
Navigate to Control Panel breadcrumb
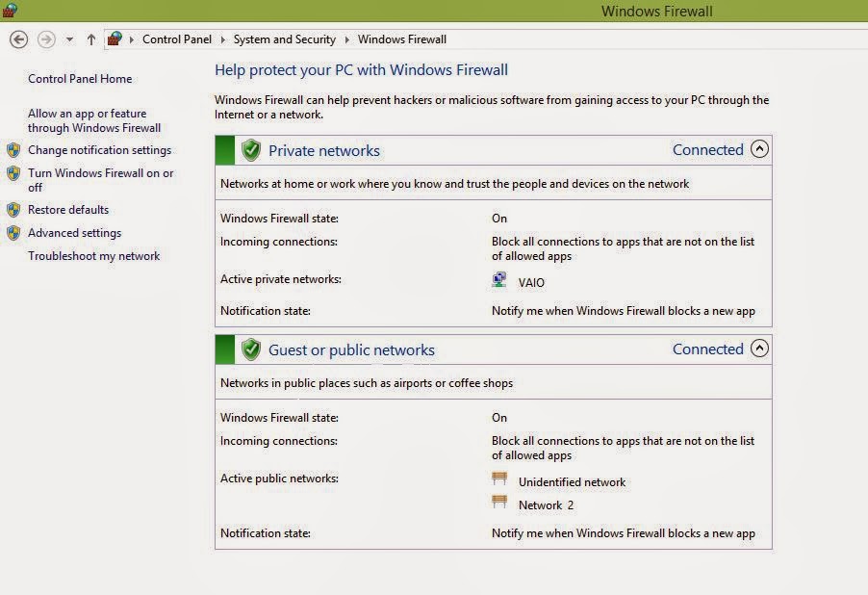[177, 39]
